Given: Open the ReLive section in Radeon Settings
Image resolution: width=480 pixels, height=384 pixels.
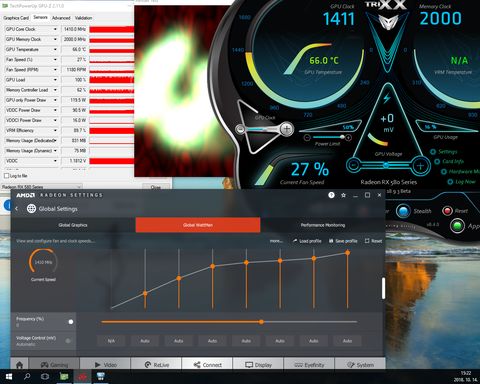Looking at the screenshot, I should [156, 365].
